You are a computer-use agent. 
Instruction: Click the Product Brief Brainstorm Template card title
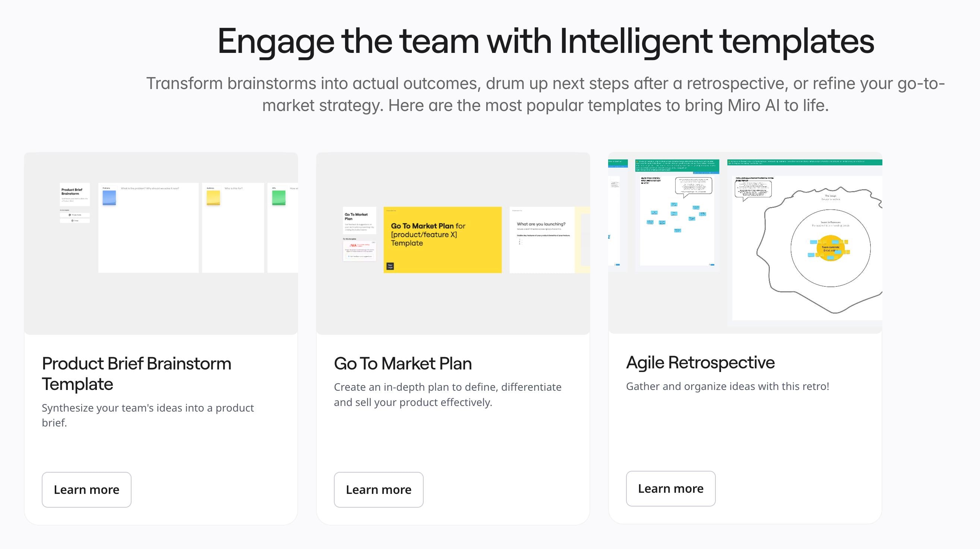(x=137, y=374)
